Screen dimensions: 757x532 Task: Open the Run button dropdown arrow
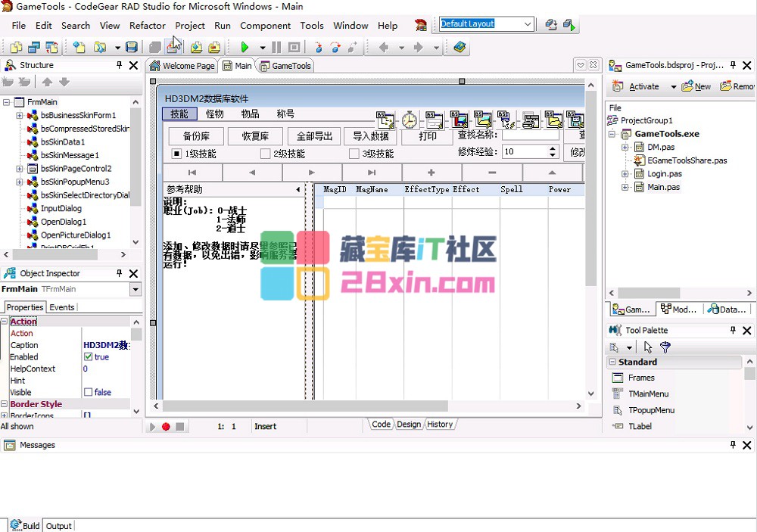262,48
